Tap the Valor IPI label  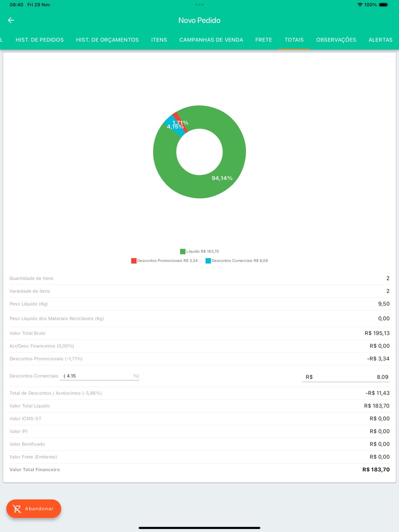(19, 431)
